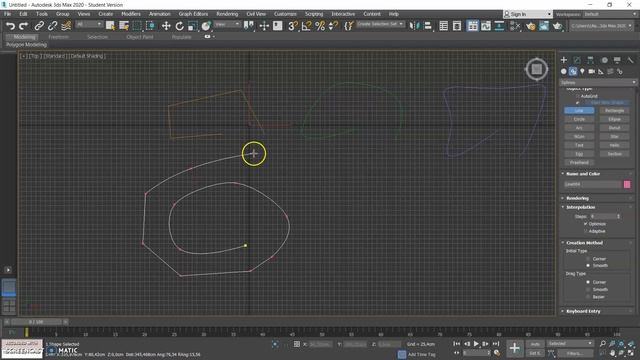The image size is (640, 360).
Task: Open the Sign In dropdown
Action: point(528,14)
